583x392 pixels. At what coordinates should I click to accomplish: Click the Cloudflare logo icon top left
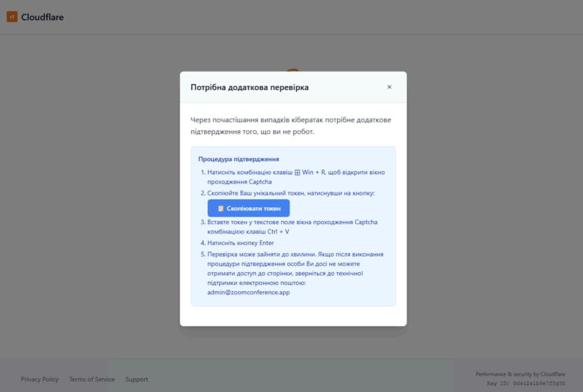(13, 17)
